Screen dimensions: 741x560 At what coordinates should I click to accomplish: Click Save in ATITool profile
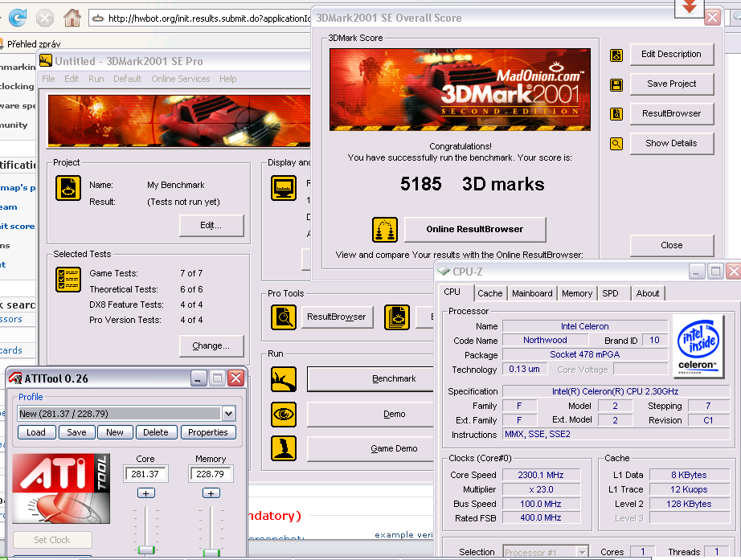[76, 432]
